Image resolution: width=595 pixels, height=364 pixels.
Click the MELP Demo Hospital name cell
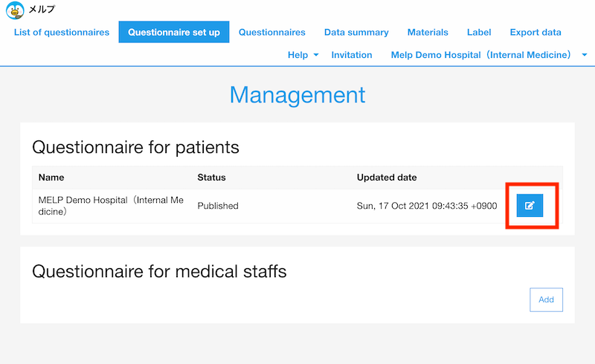tap(111, 206)
